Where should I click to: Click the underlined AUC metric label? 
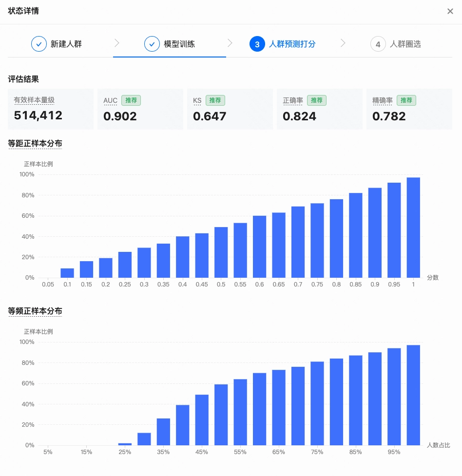point(110,100)
